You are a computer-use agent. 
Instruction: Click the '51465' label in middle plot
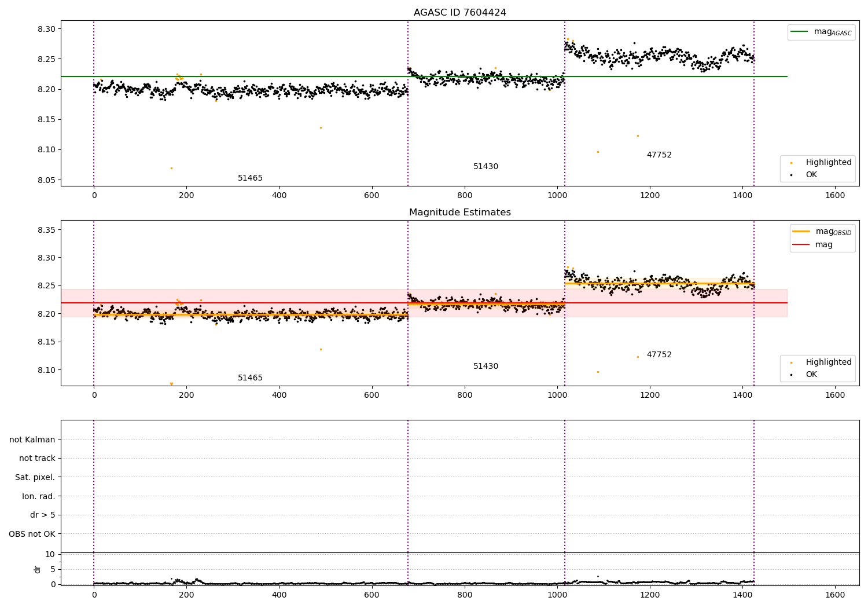[250, 378]
